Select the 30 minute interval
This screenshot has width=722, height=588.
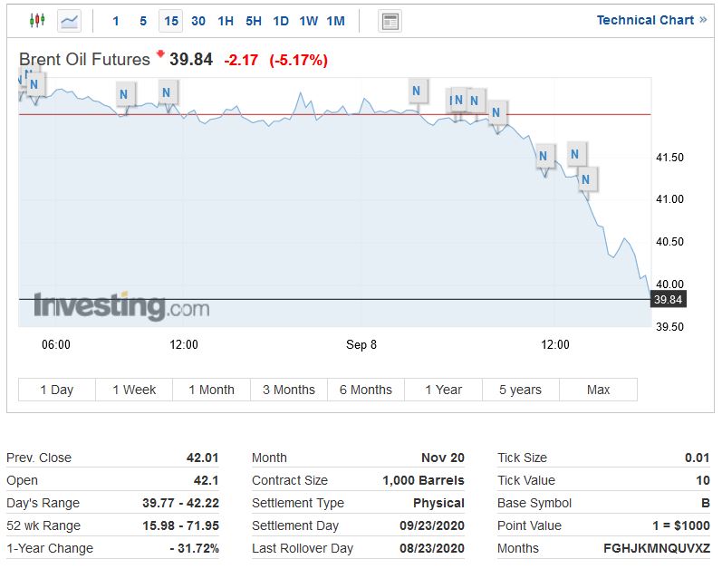click(x=198, y=21)
